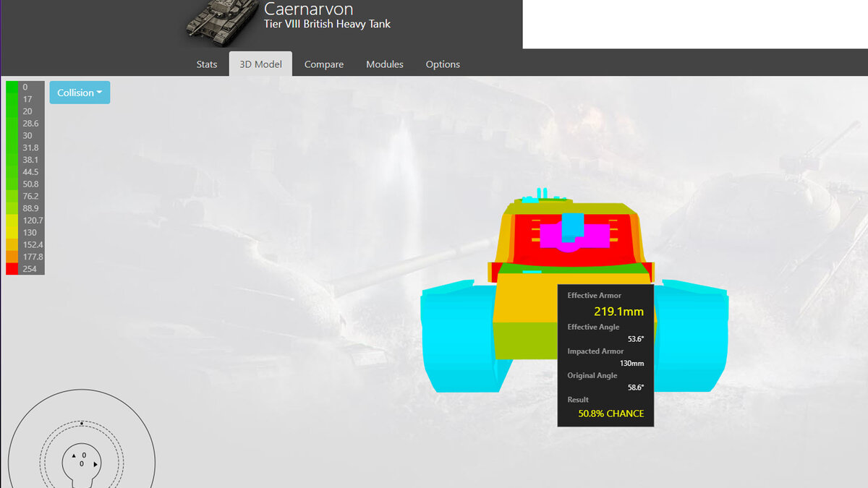This screenshot has height=488, width=868.
Task: Click the yellow 130 armor color swatch
Action: (x=12, y=233)
